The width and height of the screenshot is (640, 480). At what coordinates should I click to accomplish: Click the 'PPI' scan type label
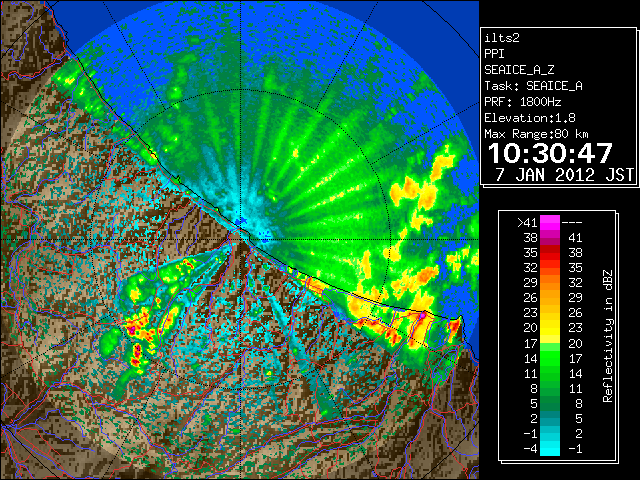pos(494,54)
